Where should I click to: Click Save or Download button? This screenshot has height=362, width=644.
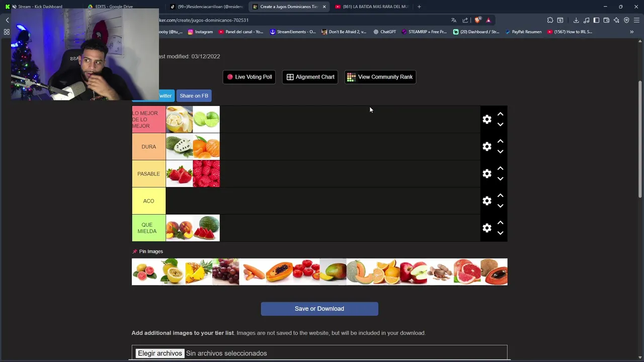tap(319, 309)
